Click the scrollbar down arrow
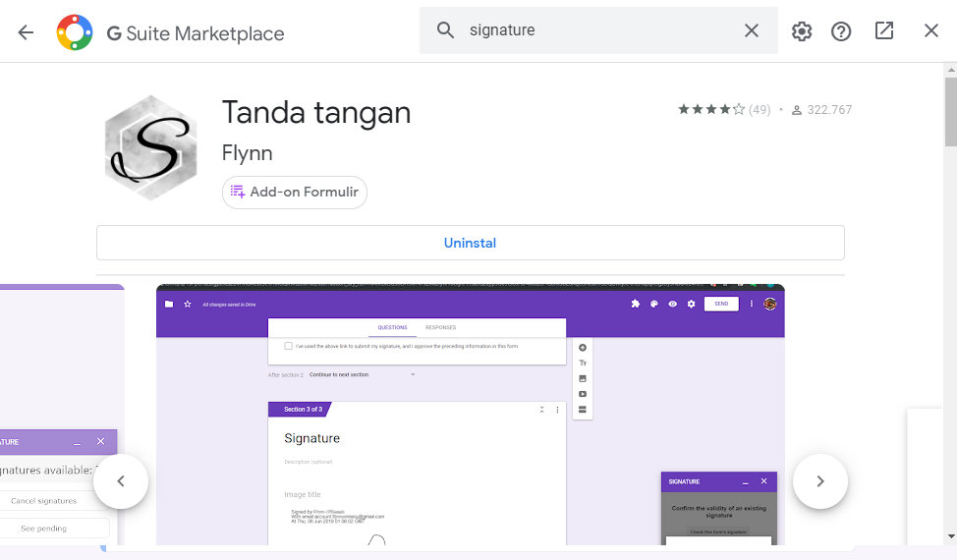Screen dimensions: 957x560 [x=951, y=536]
